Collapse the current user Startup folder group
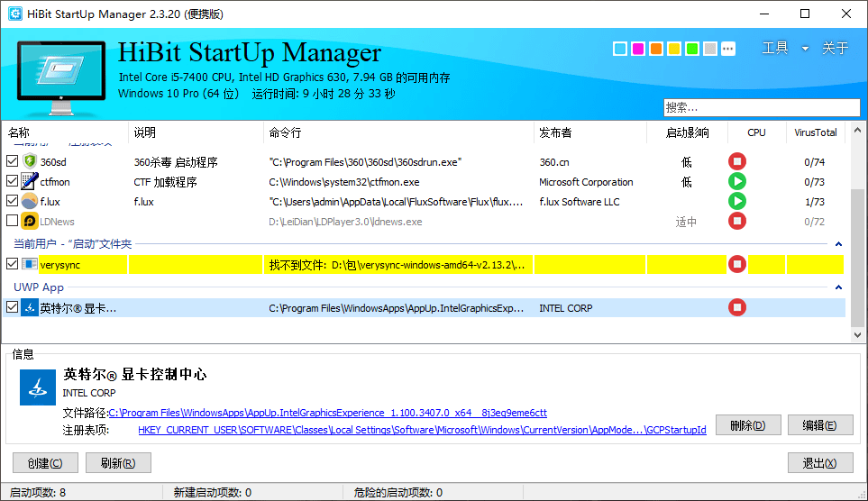868x501 pixels. click(x=838, y=244)
